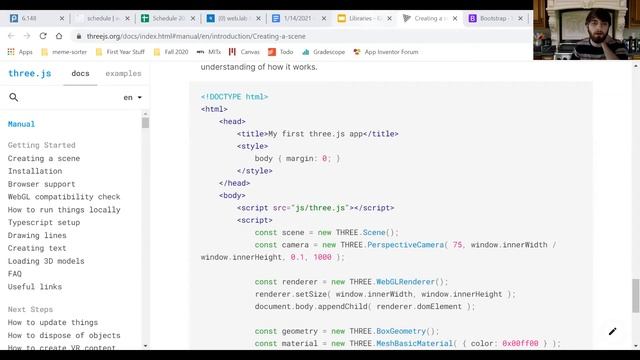Open the Typescript setup page
The width and height of the screenshot is (640, 360).
44,222
